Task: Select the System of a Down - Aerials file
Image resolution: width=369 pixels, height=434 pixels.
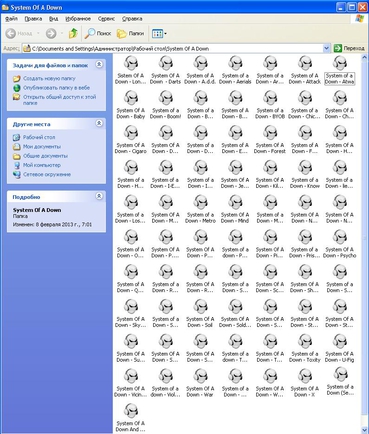Action: 235,70
